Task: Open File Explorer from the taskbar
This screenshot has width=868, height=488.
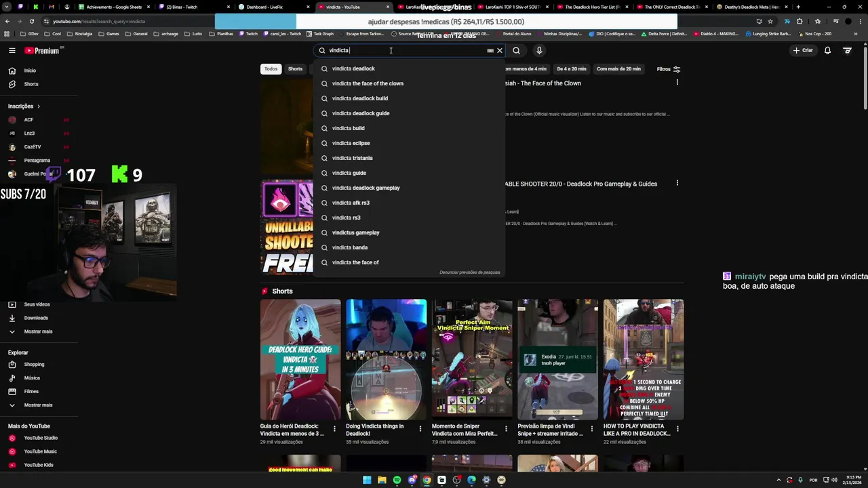Action: coord(382,480)
